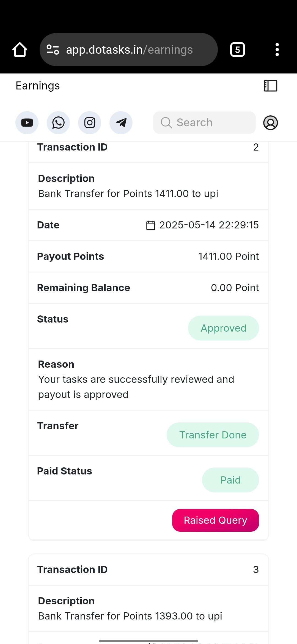Click the Raised Query button
Viewport: 297px width, 644px height.
216,520
